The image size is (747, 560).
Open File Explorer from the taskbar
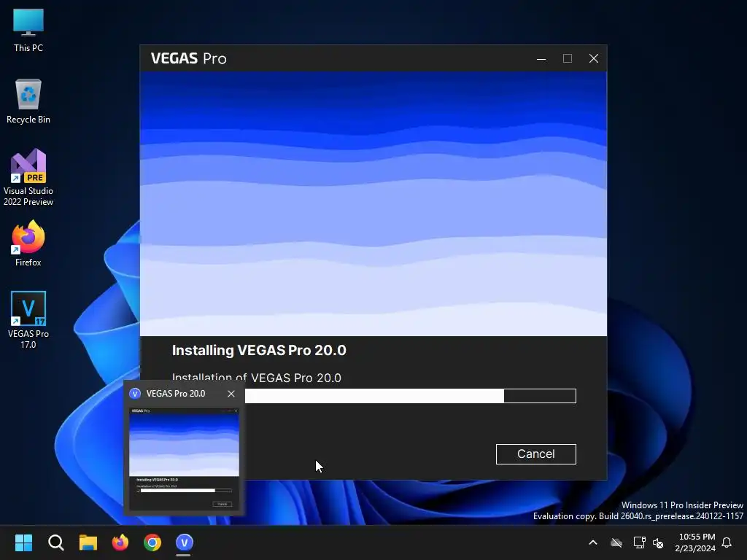88,542
